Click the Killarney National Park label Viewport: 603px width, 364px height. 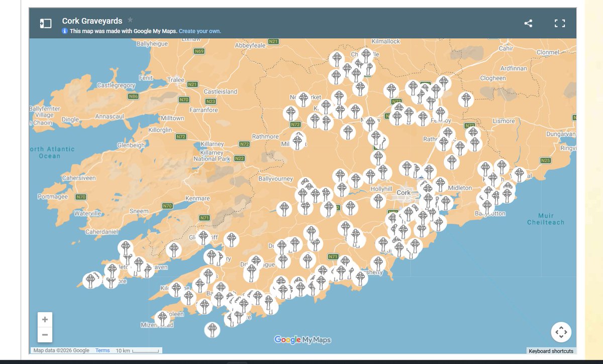pyautogui.click(x=212, y=156)
